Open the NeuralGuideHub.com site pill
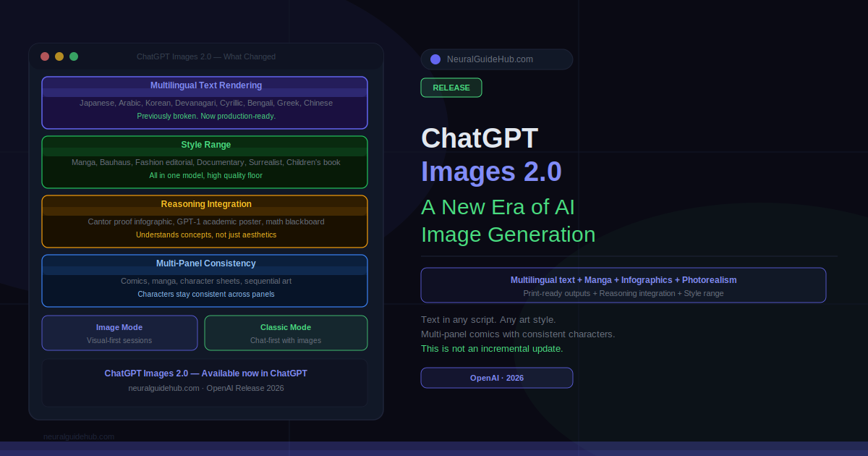This screenshot has width=868, height=456. (x=497, y=59)
